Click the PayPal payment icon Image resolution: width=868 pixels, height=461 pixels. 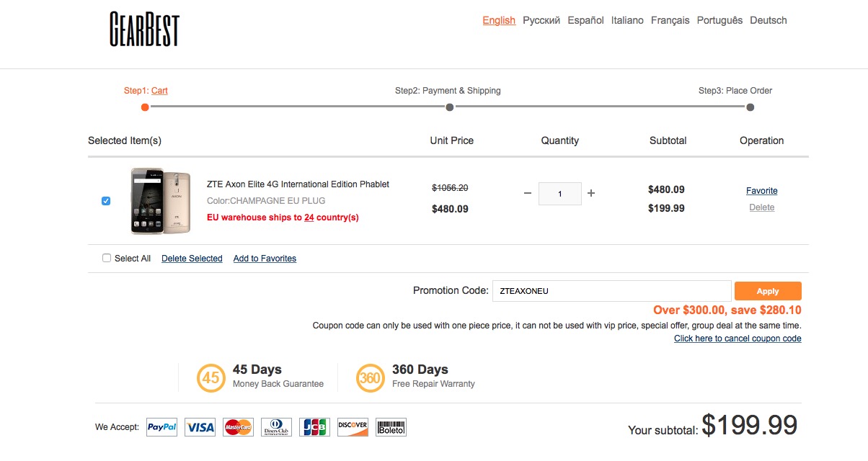(162, 427)
